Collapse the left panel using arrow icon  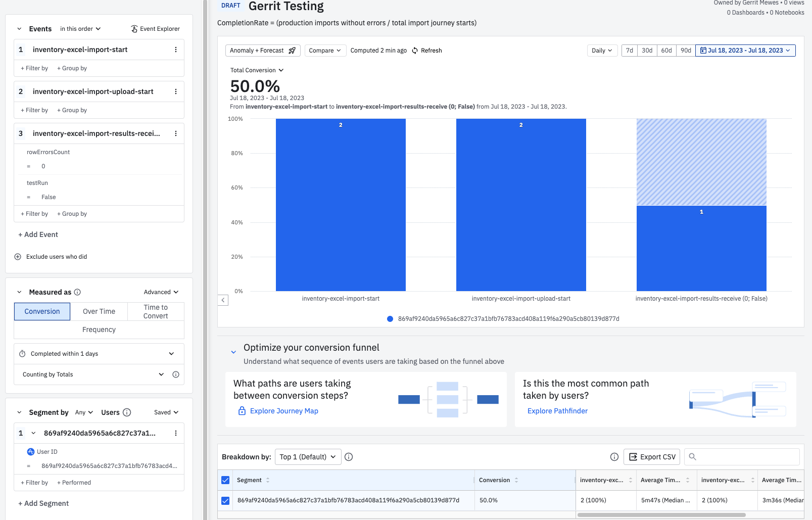point(223,300)
